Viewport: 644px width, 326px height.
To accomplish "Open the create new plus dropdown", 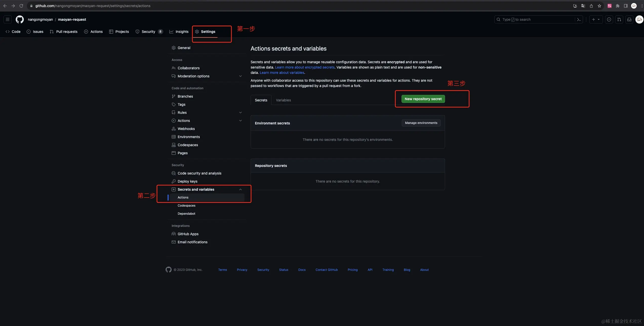I will click(596, 19).
